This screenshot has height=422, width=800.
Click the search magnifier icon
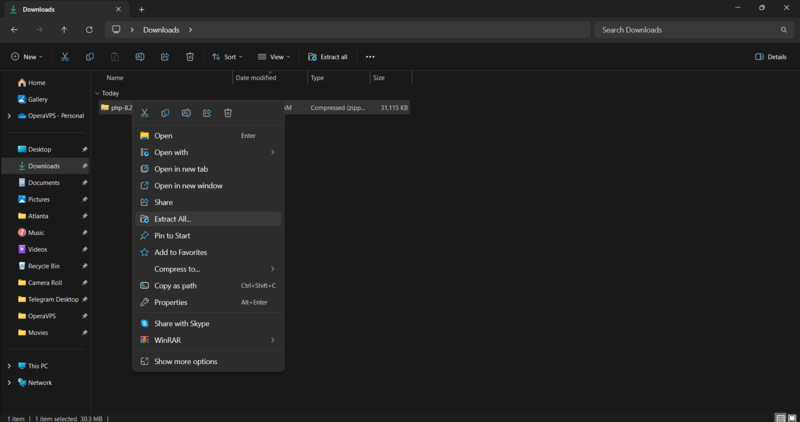coord(784,30)
